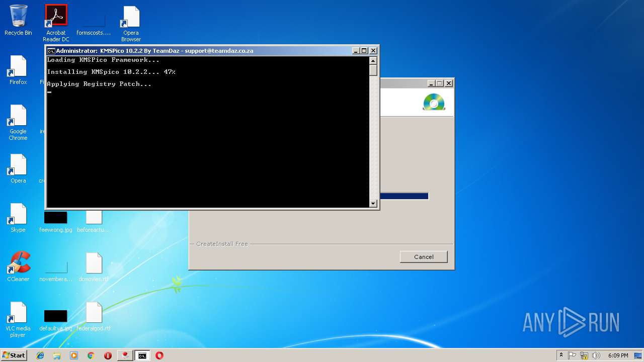Image resolution: width=644 pixels, height=362 pixels.
Task: Select the defaultva.jpg image file
Action: [x=55, y=320]
